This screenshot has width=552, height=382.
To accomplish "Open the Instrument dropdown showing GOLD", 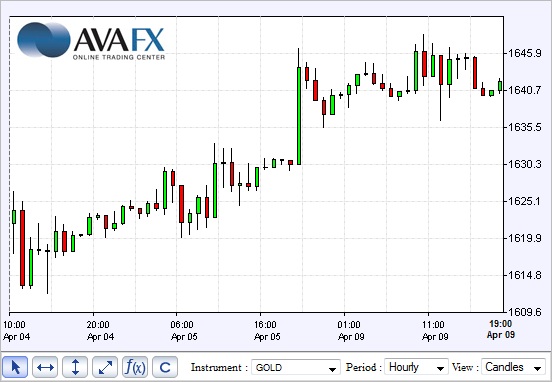I will [296, 368].
